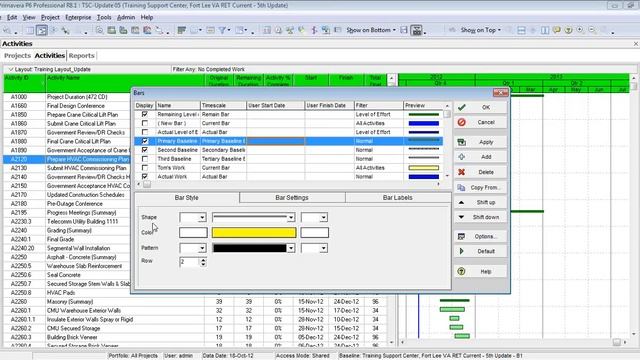Enable display of Actual Level of Effort bar
This screenshot has width=640, height=360.
point(144,132)
